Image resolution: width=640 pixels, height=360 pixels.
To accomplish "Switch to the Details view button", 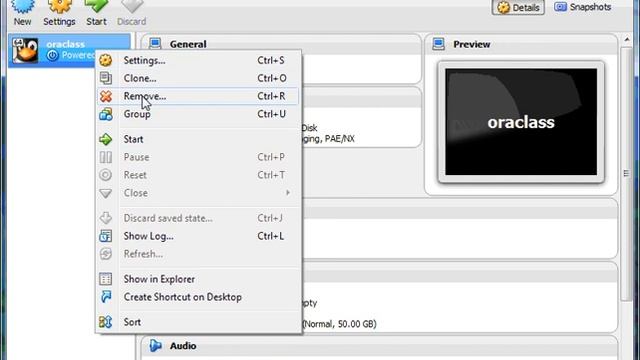I will pos(518,7).
